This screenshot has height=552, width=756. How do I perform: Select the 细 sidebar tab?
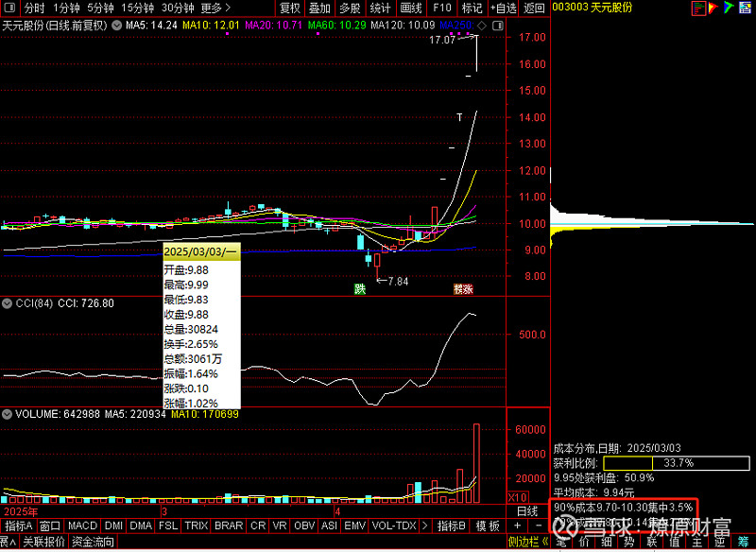[x=607, y=542]
